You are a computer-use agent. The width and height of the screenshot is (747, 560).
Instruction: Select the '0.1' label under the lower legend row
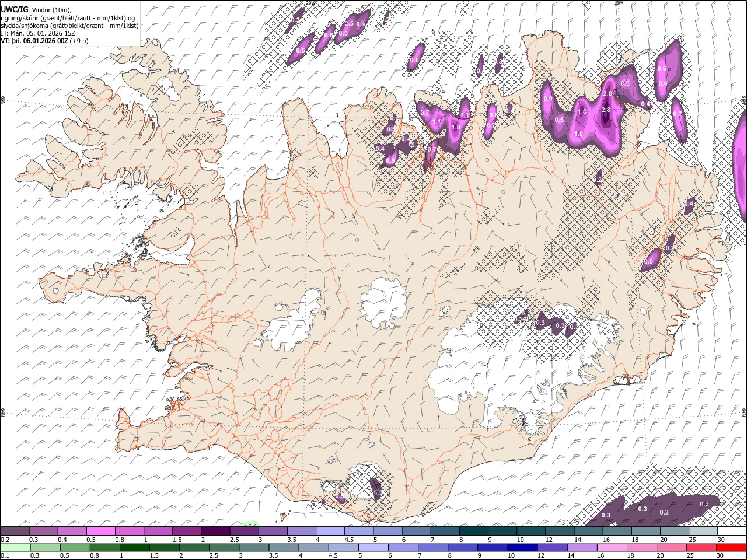click(x=5, y=555)
